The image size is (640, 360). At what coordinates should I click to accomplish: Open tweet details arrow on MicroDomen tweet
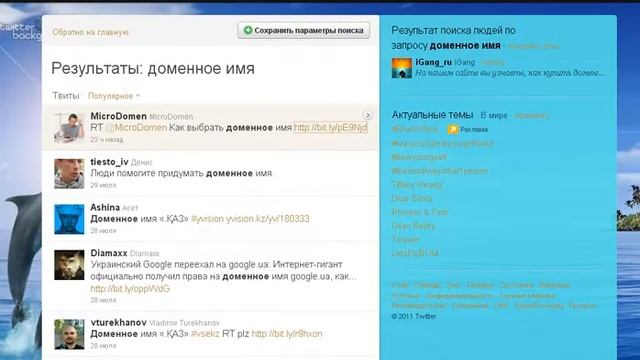367,115
